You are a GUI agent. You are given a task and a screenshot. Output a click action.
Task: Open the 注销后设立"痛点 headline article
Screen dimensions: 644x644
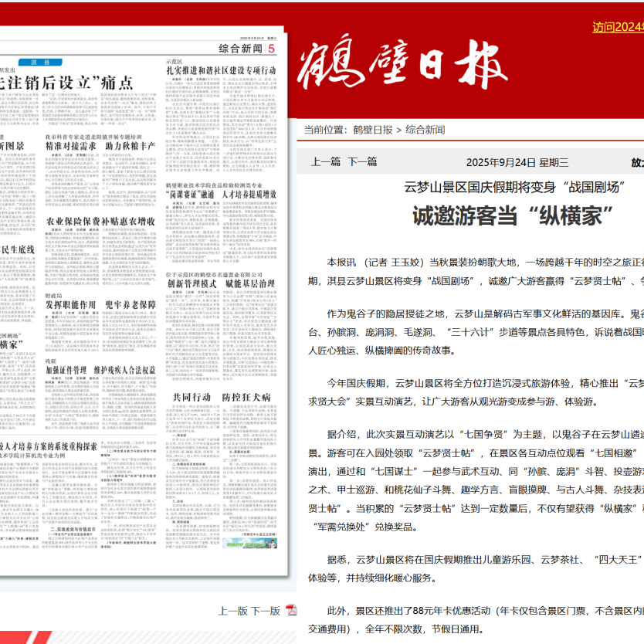(x=66, y=83)
